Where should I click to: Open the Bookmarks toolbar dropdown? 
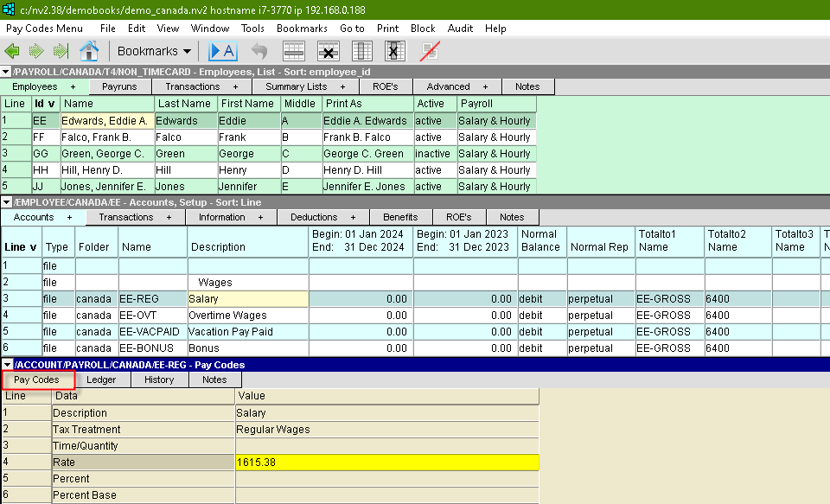tap(154, 51)
